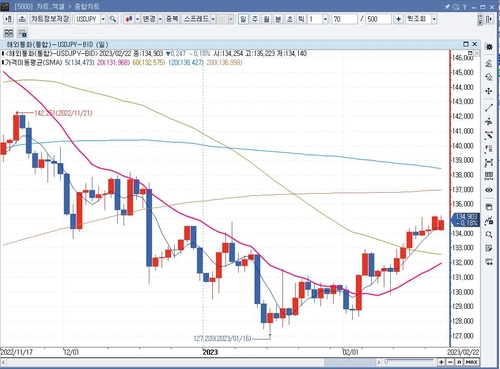500x369 pixels.
Task: Click the note memo tool icon
Action: click(x=489, y=248)
